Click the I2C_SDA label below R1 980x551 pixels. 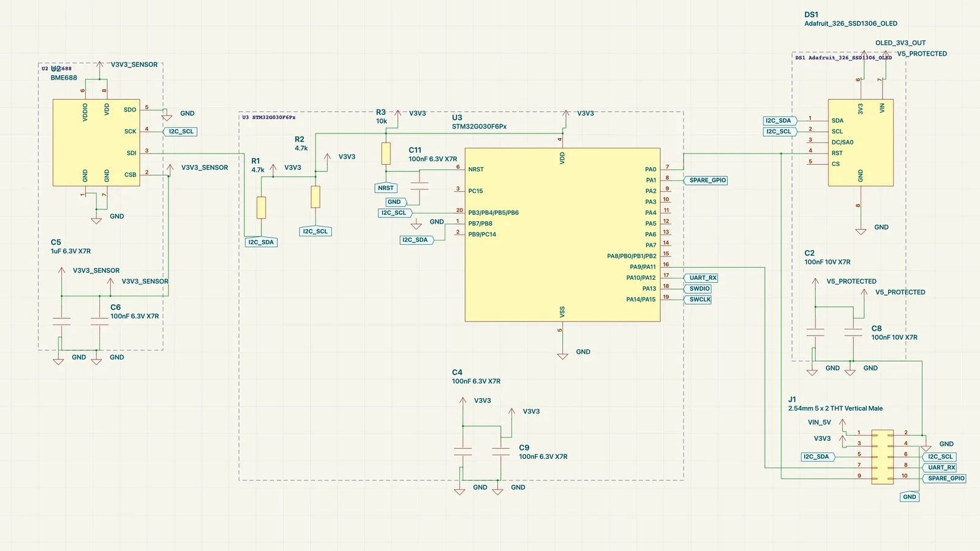click(x=261, y=242)
